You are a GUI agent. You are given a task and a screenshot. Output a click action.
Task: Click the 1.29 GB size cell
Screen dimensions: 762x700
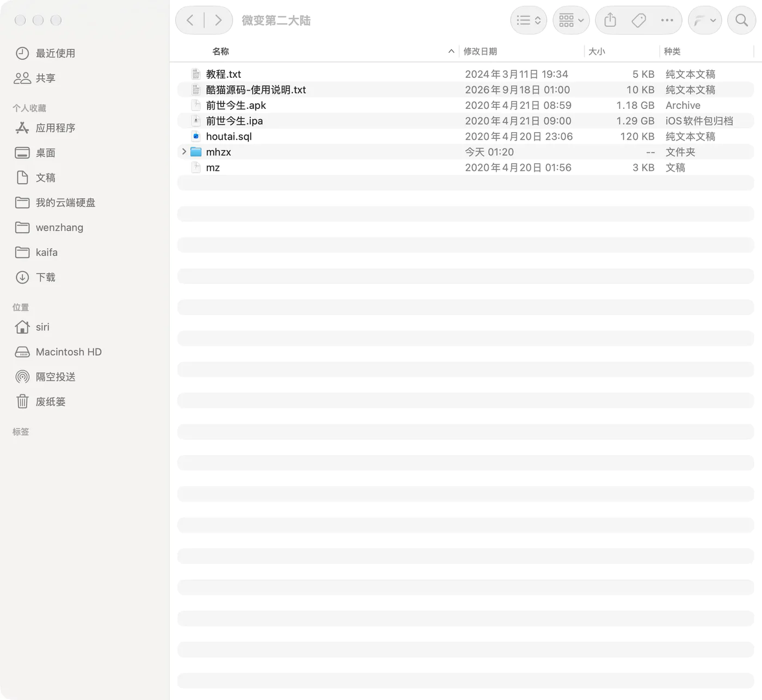coord(635,121)
